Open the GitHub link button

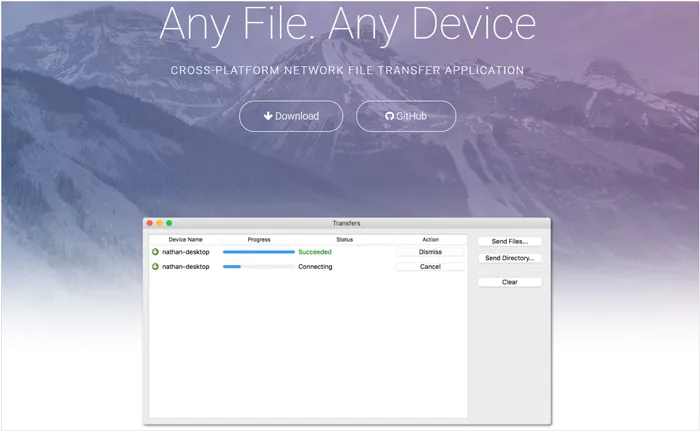[x=406, y=116]
